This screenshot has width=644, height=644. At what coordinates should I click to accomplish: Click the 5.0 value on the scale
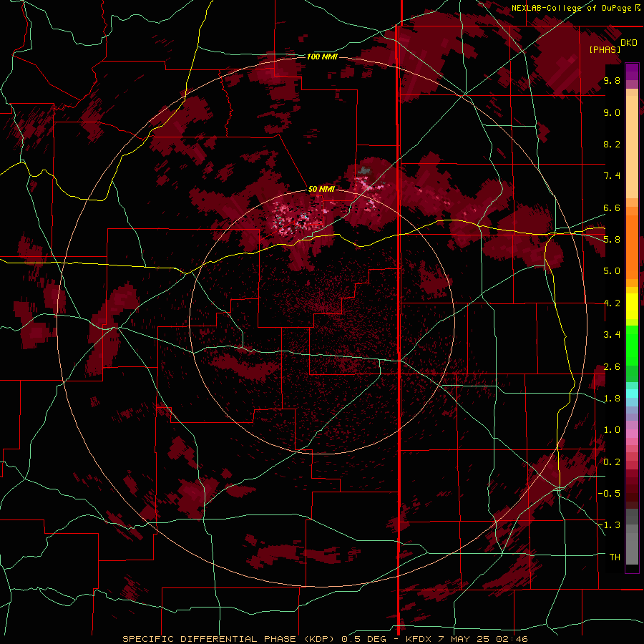click(x=612, y=271)
